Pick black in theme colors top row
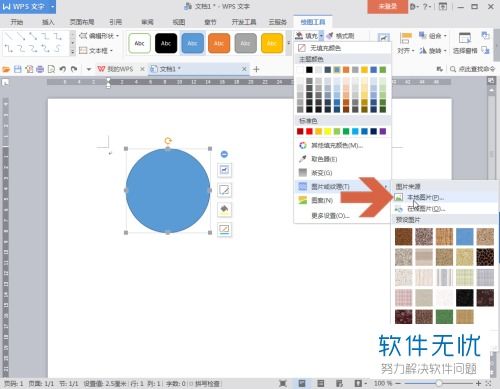500x389 pixels. (x=309, y=70)
